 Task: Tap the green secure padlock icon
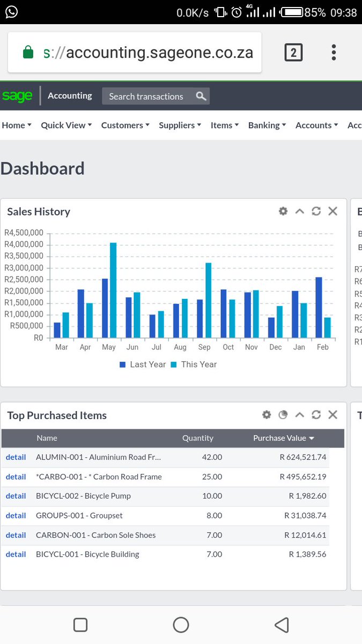point(28,53)
